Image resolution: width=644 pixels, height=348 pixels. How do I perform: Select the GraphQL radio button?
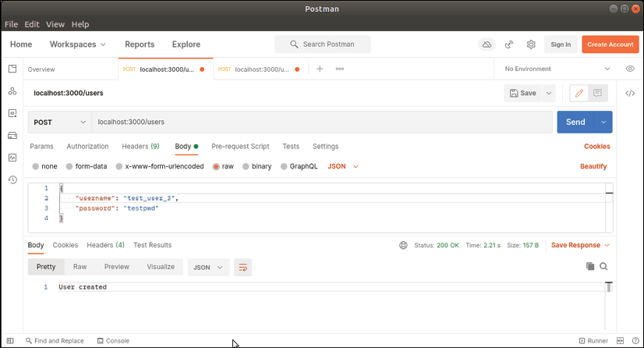point(284,166)
